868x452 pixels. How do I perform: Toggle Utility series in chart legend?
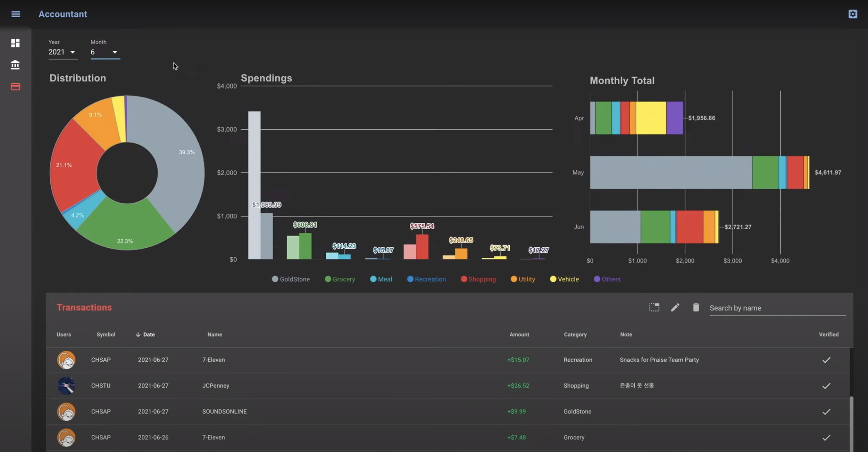(x=523, y=279)
